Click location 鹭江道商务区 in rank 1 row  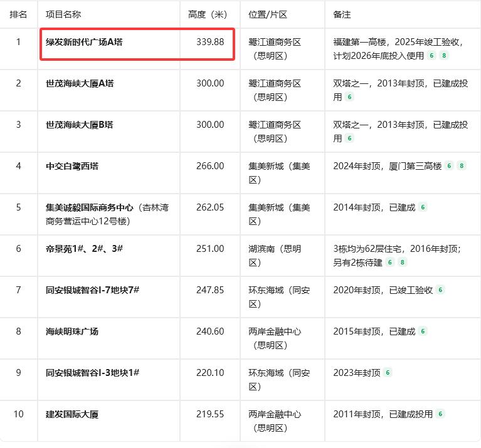coord(275,42)
